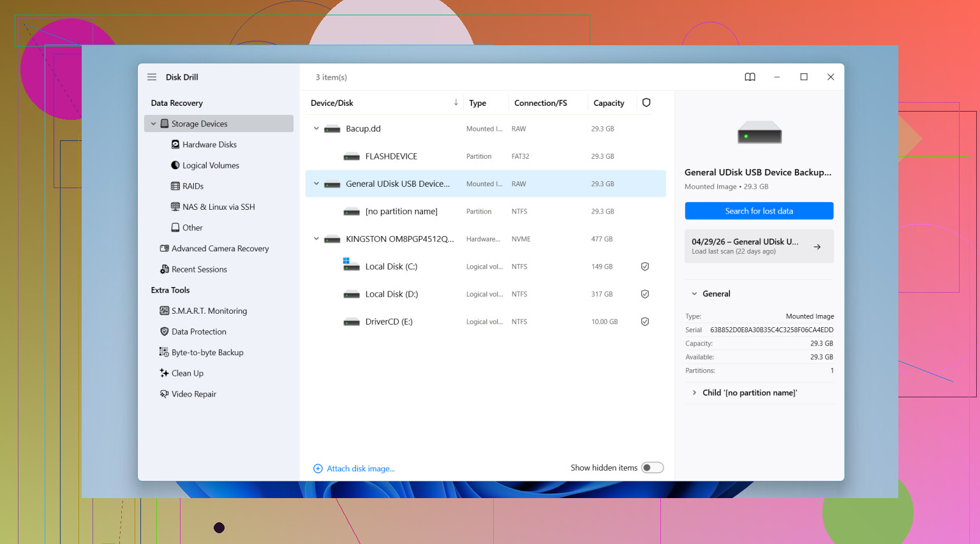Open Hardware Disks in the sidebar
Viewport: 980px width, 544px height.
(209, 145)
